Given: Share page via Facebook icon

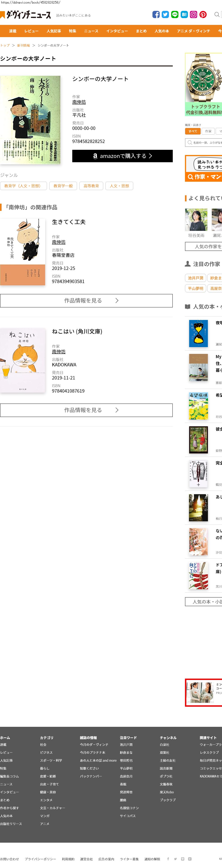Looking at the screenshot, I should pyautogui.click(x=156, y=14).
